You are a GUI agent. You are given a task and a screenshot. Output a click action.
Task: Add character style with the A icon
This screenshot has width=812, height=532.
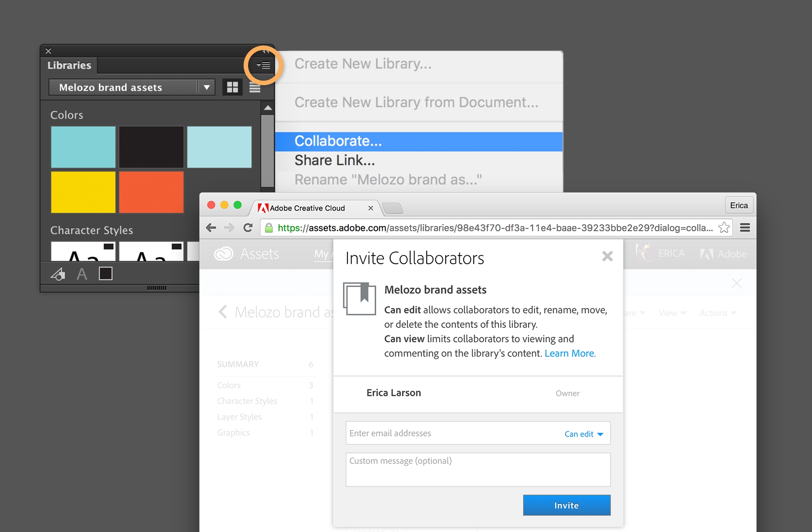pos(82,274)
